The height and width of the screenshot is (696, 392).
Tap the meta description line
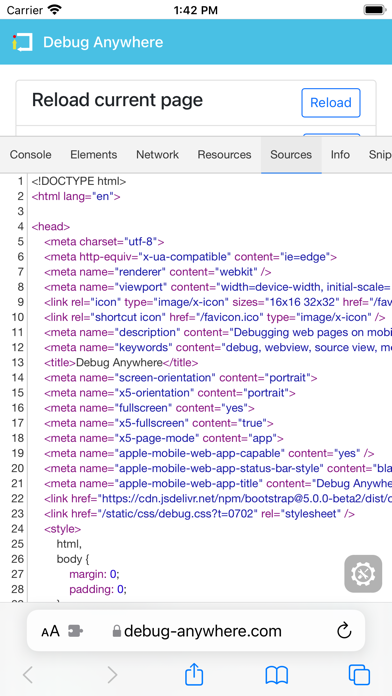(x=218, y=332)
